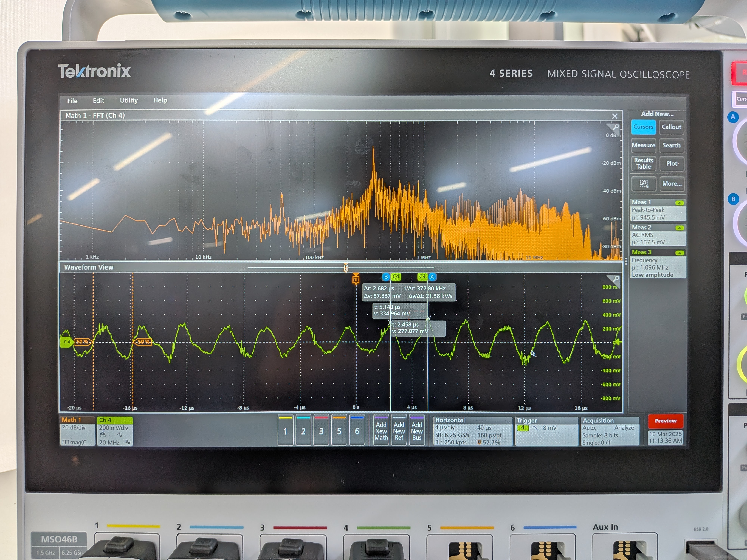Screen dimensions: 747x560
Task: Open the More... add-new options
Action: (x=672, y=184)
